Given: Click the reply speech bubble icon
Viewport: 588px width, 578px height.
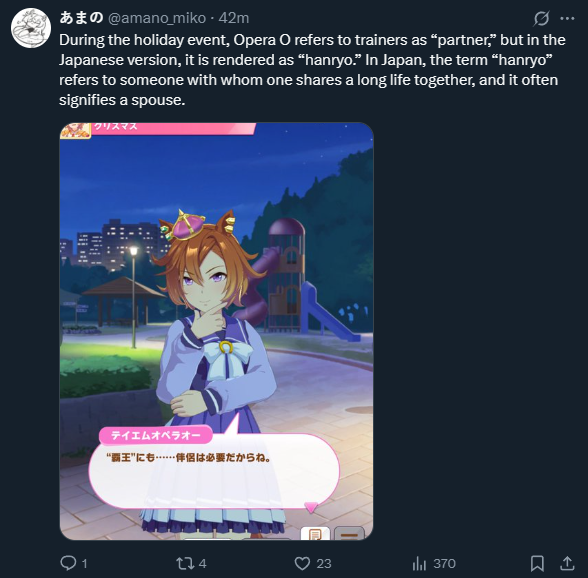Looking at the screenshot, I should click(68, 563).
